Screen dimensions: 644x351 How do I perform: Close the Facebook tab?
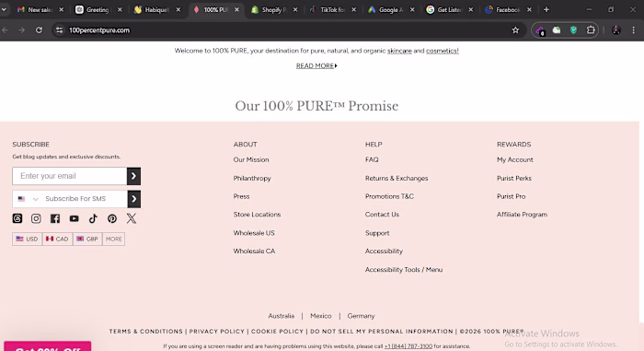(529, 9)
